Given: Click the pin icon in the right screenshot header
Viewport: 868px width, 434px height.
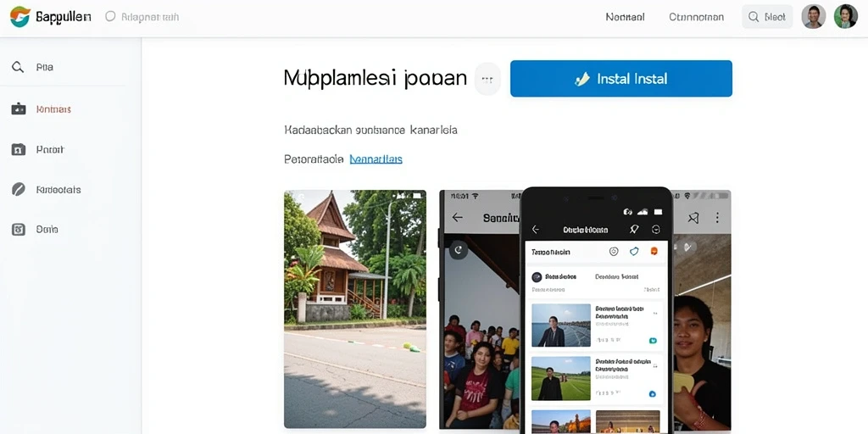Looking at the screenshot, I should [x=693, y=218].
